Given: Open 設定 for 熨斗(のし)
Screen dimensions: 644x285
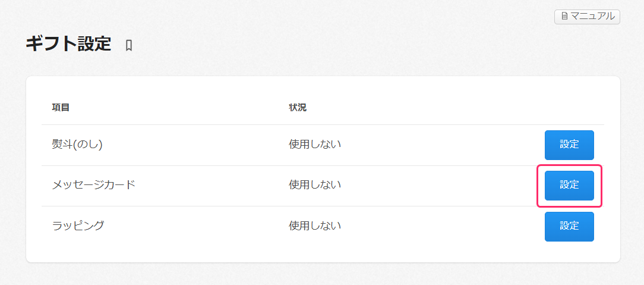Looking at the screenshot, I should tap(569, 145).
